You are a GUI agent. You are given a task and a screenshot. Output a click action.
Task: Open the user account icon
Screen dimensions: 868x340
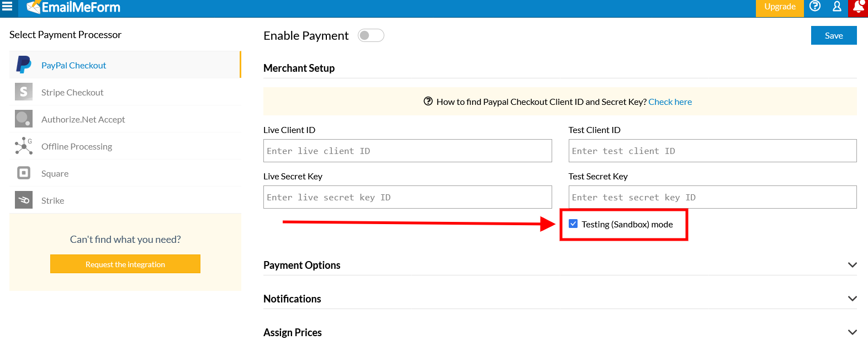pyautogui.click(x=837, y=6)
